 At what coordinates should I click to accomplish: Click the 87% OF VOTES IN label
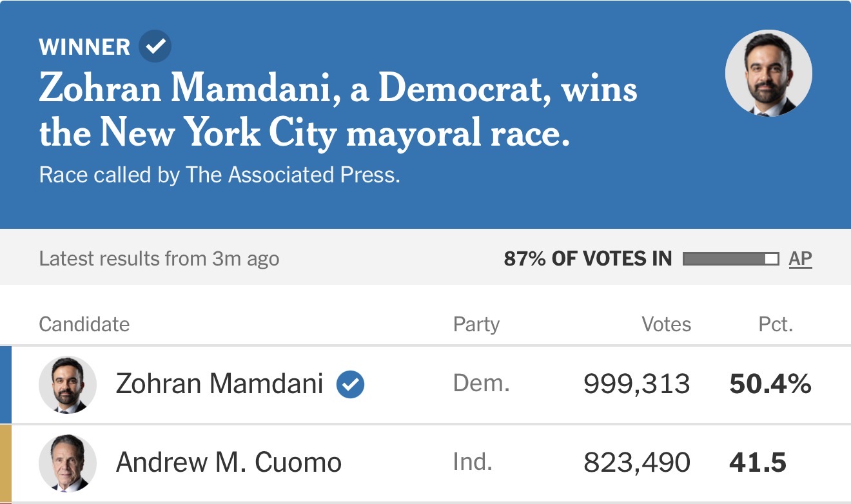(x=587, y=259)
